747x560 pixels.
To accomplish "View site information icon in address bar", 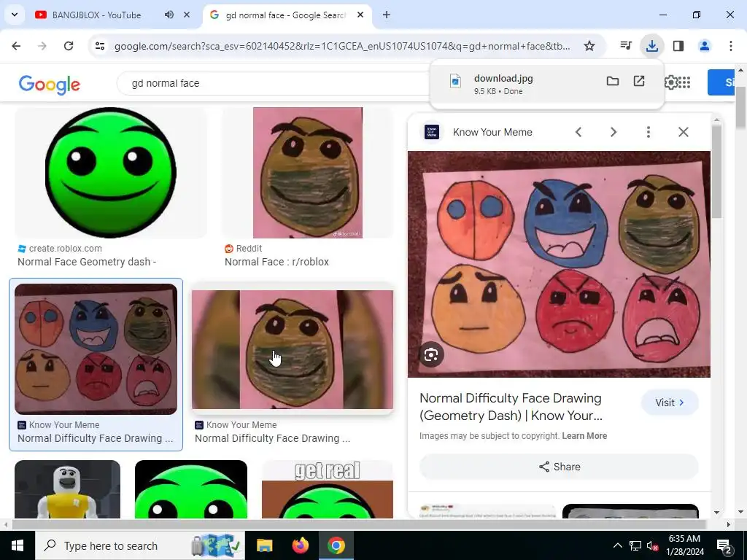I will pos(100,46).
